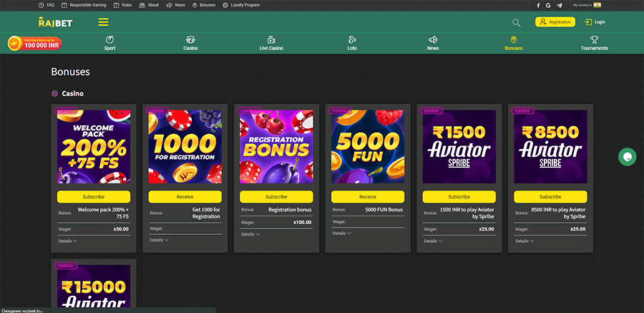Screen dimensions: 644x313
Task: Open the Telegram social icon
Action: [559, 5]
